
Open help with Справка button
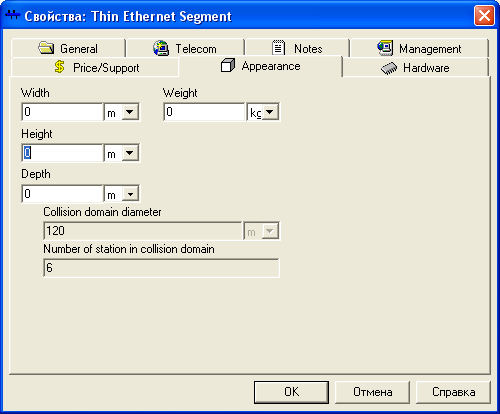(453, 392)
